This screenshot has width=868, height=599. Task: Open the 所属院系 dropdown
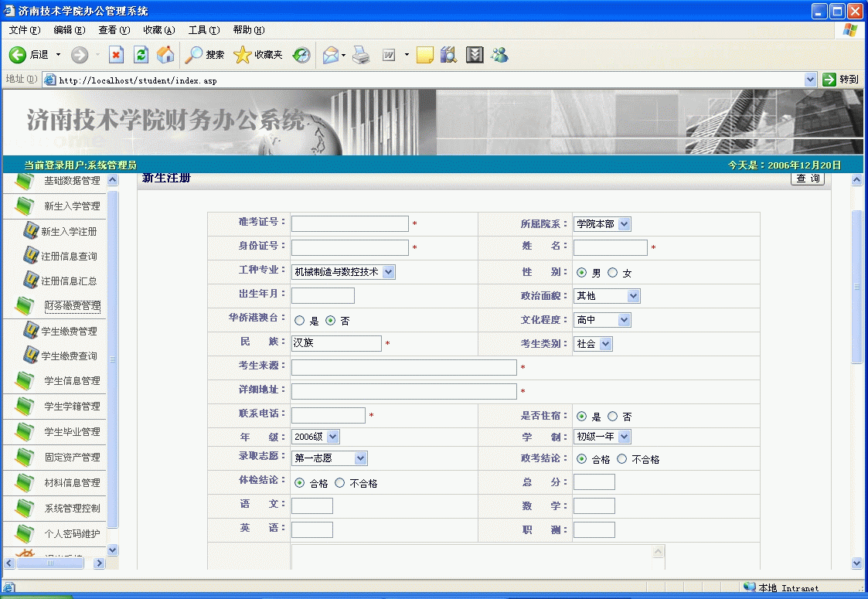coord(602,223)
